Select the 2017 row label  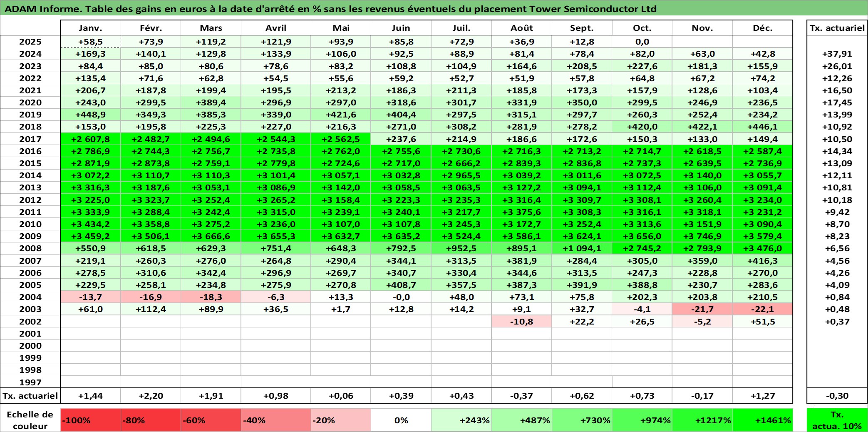coord(30,139)
